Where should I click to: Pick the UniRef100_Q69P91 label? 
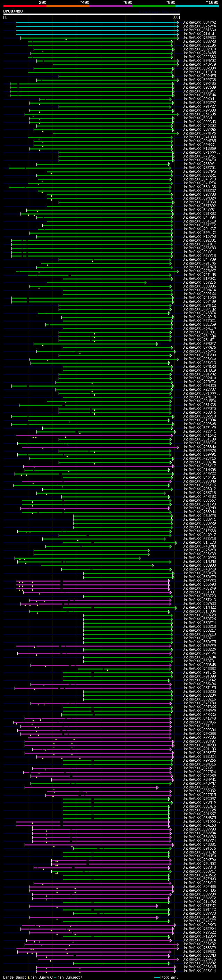tap(199, 454)
